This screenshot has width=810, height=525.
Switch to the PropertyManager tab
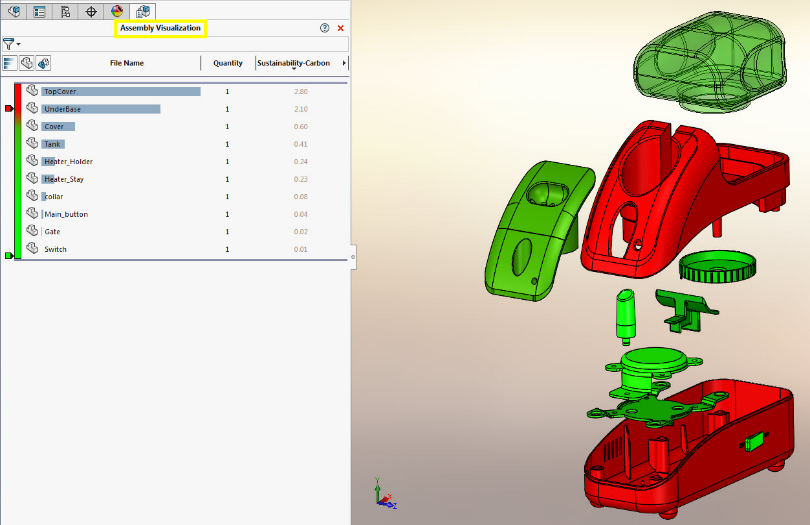[39, 11]
